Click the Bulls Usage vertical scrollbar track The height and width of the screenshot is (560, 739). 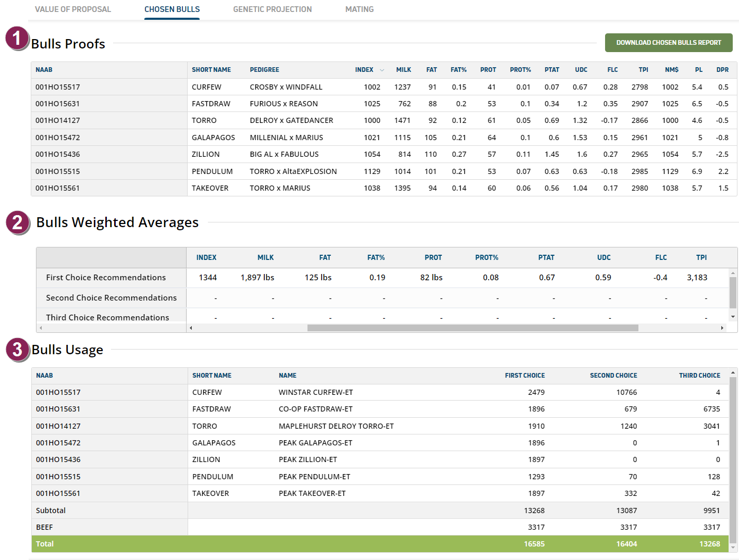(x=733, y=458)
